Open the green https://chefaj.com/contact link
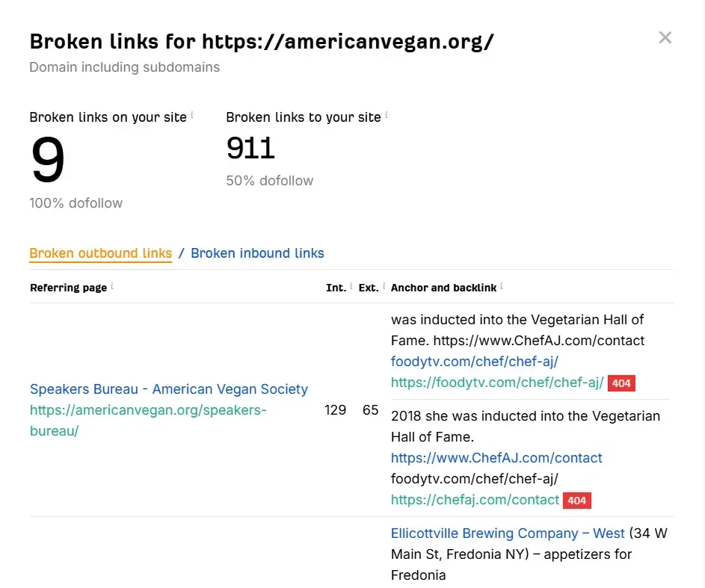This screenshot has height=588, width=705. tap(475, 500)
